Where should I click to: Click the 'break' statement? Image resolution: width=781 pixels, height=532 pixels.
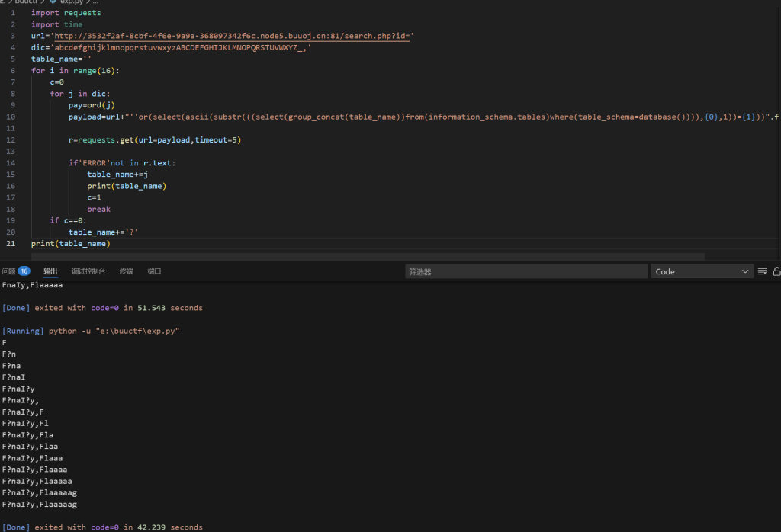pos(98,209)
